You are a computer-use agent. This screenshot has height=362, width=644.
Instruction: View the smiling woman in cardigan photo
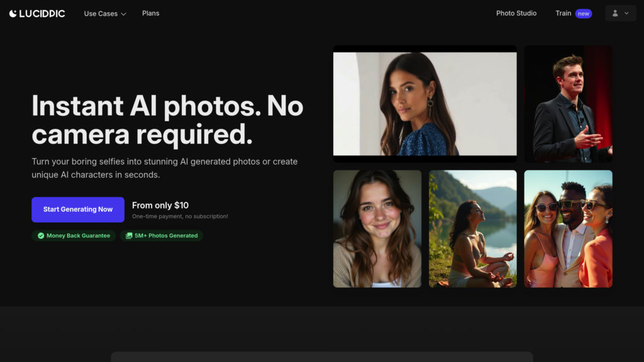click(377, 229)
